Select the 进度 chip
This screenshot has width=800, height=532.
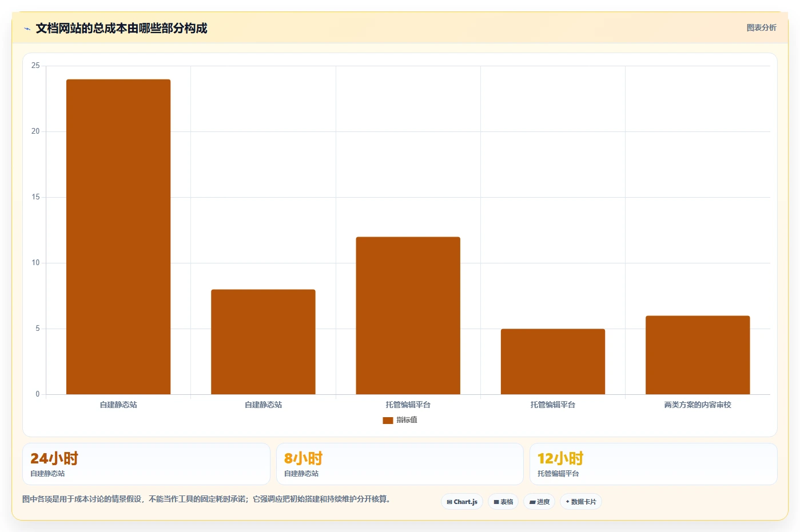539,502
